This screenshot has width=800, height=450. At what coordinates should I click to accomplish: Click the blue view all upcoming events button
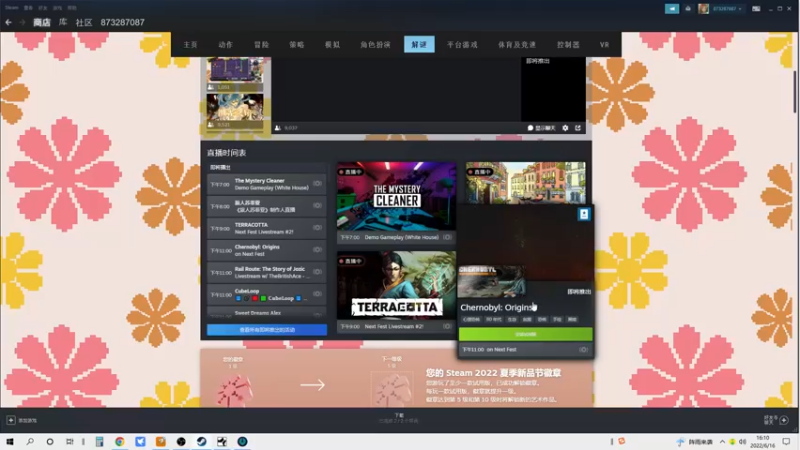(x=267, y=330)
